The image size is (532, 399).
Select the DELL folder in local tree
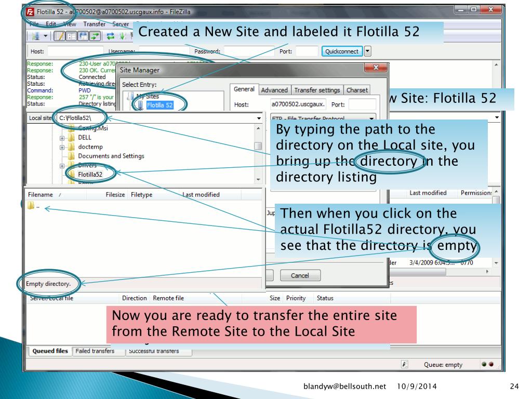(x=85, y=137)
